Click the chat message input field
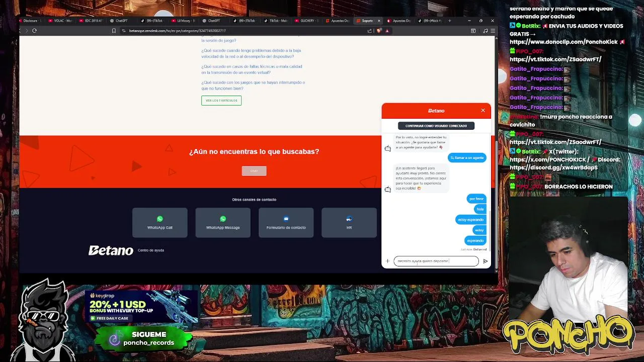The height and width of the screenshot is (362, 644). click(x=436, y=261)
